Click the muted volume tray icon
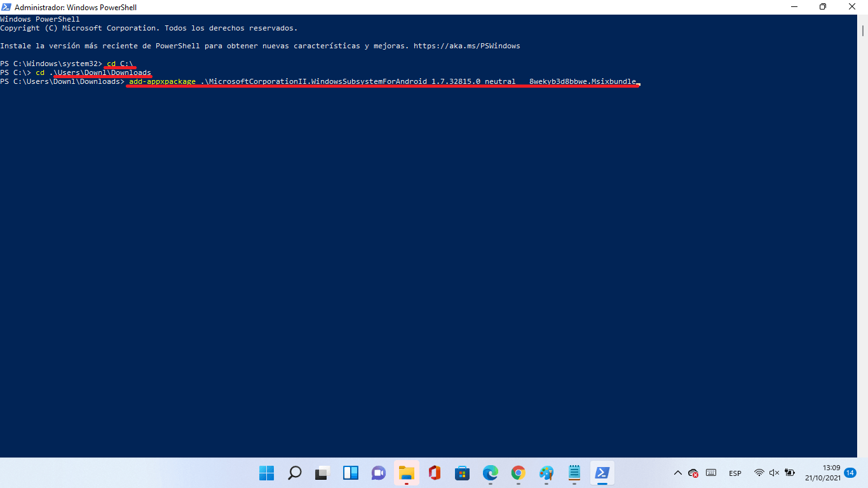Screen dimensions: 868x488 coord(774,473)
